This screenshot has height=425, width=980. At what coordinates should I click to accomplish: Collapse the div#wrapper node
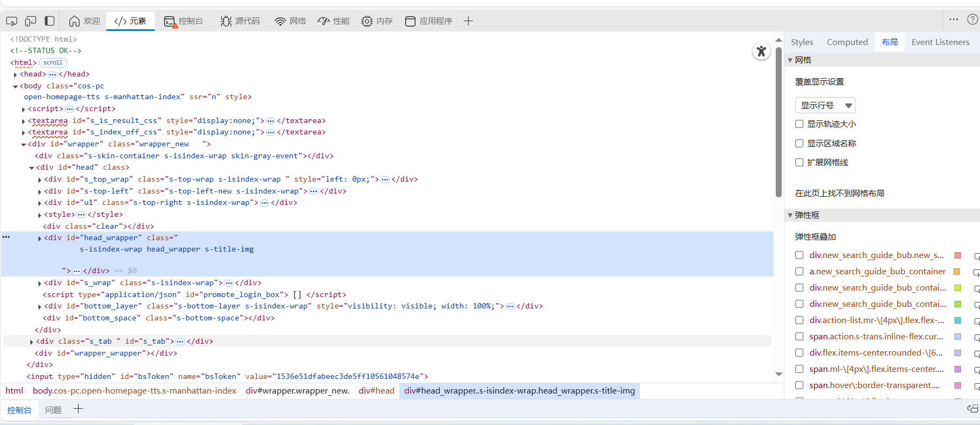coord(23,145)
